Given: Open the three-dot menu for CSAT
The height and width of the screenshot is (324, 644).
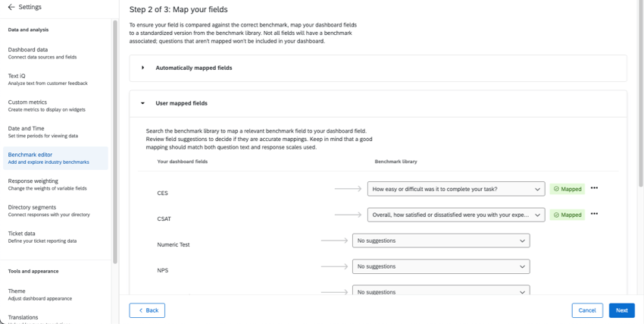Looking at the screenshot, I should pyautogui.click(x=594, y=214).
